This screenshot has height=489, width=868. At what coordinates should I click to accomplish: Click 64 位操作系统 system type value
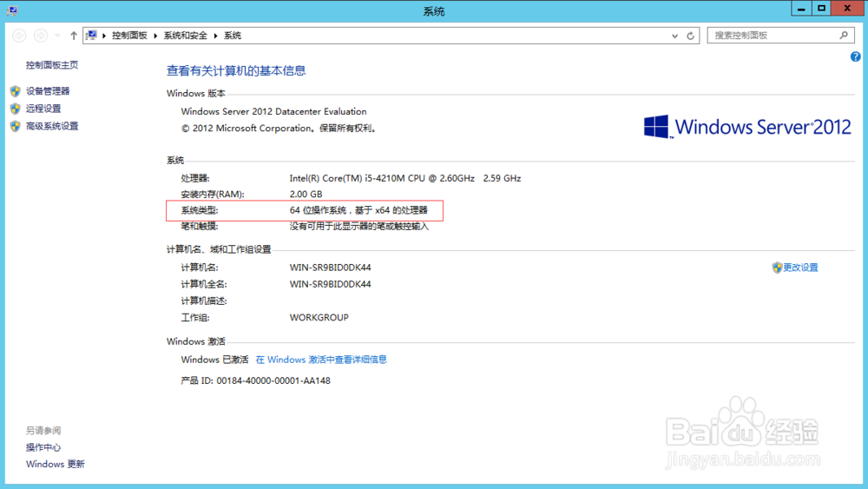tap(358, 210)
